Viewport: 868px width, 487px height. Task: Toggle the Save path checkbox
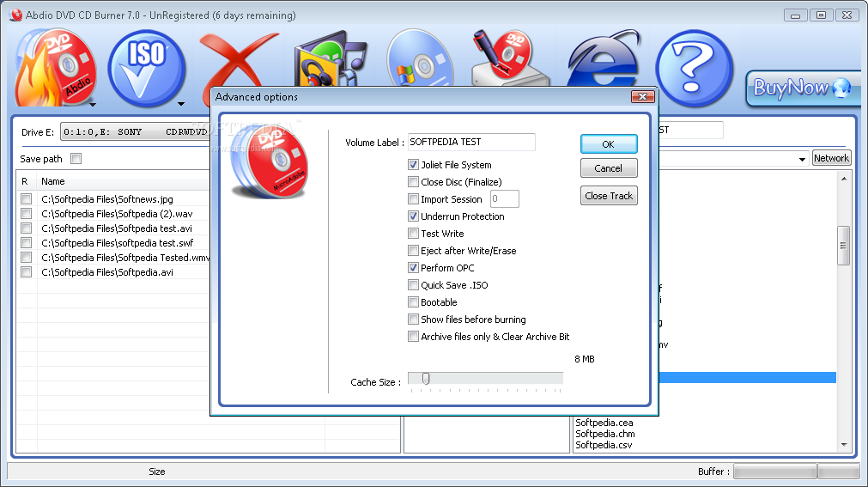(76, 159)
